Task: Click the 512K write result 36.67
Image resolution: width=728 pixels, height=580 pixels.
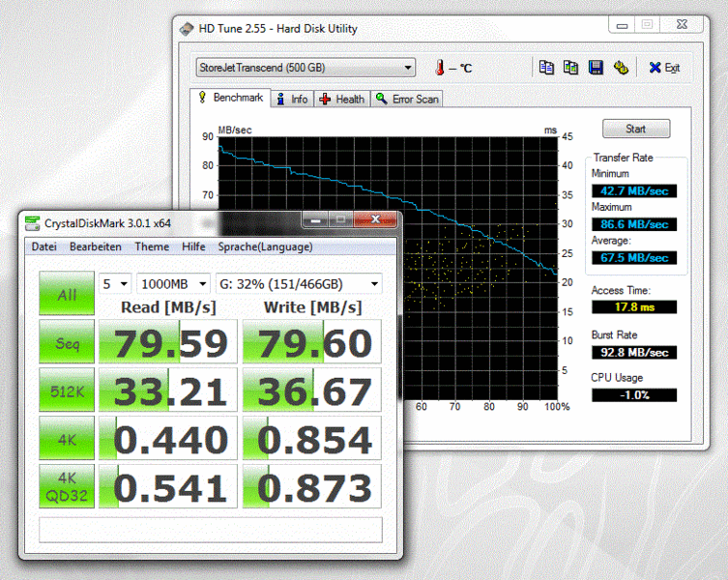Action: tap(312, 391)
